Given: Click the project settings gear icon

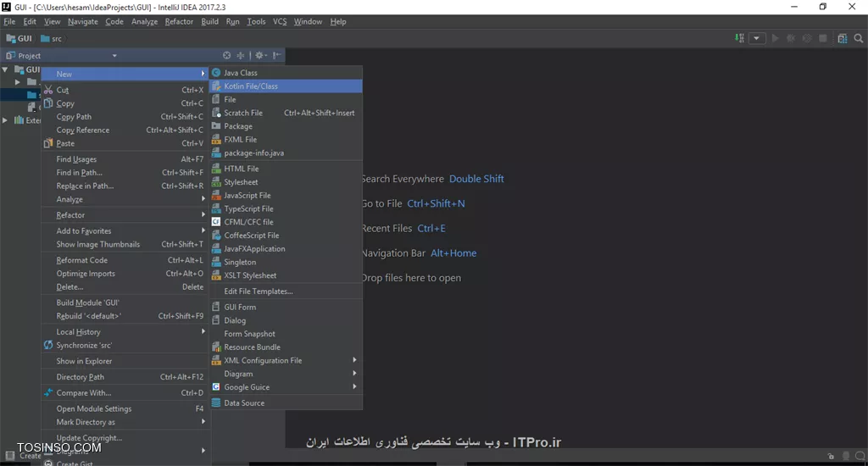Looking at the screenshot, I should [x=260, y=55].
